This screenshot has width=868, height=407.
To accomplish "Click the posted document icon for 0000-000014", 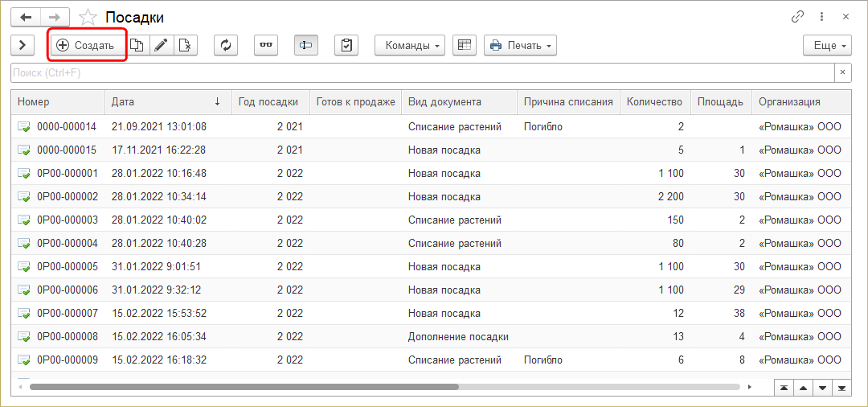I will click(24, 127).
